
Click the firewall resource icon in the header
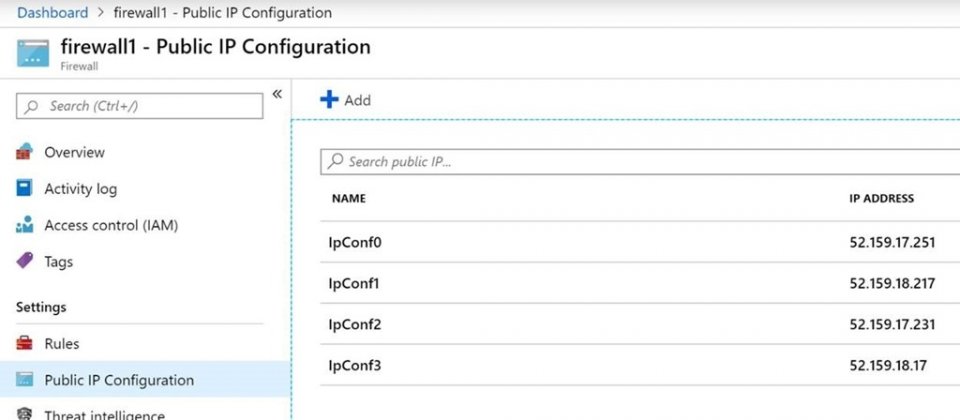point(33,53)
